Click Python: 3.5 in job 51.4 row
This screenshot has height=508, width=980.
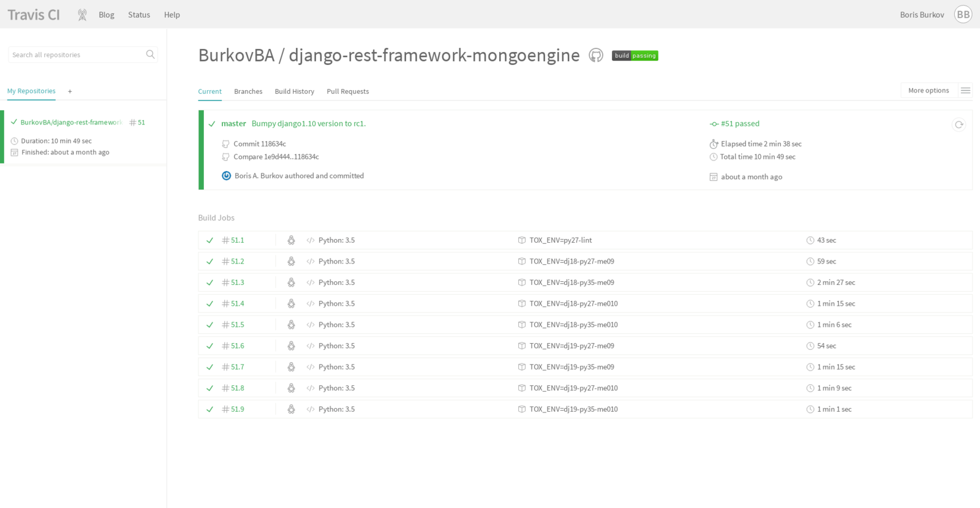point(336,304)
